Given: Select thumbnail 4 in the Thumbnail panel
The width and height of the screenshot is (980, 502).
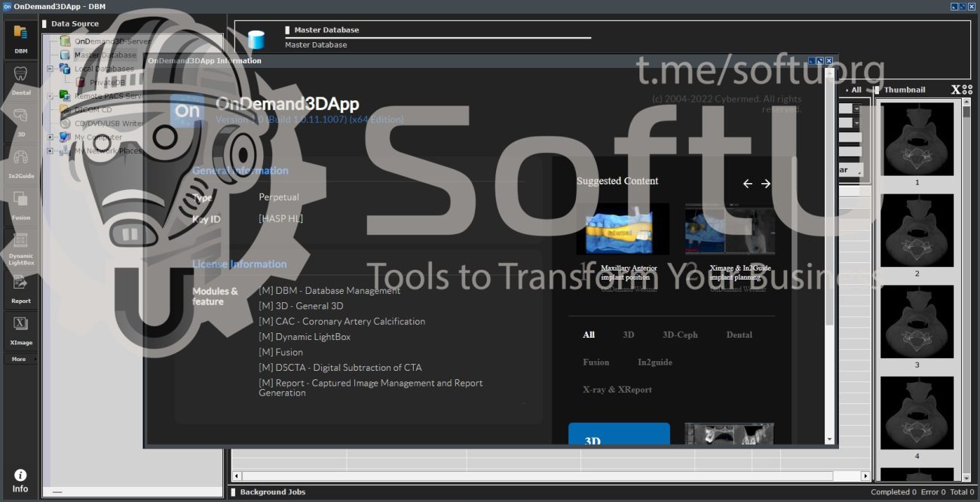Looking at the screenshot, I should click(917, 413).
